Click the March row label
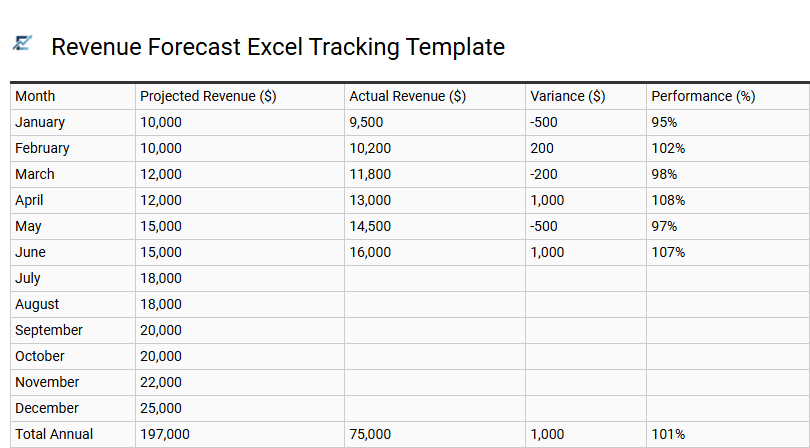The width and height of the screenshot is (810, 448). [x=35, y=174]
